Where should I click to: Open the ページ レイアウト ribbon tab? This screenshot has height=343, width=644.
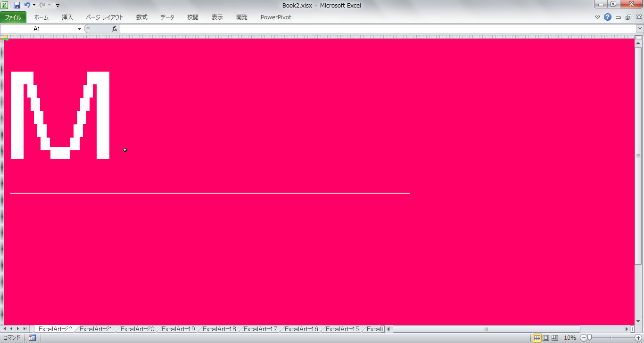pos(105,17)
